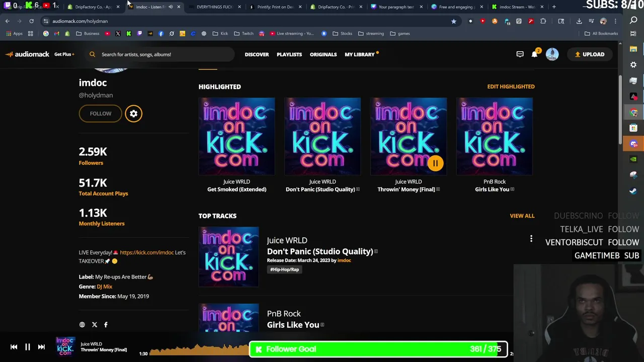Click the Follow button on imdoc profile
The image size is (644, 362).
pyautogui.click(x=101, y=114)
